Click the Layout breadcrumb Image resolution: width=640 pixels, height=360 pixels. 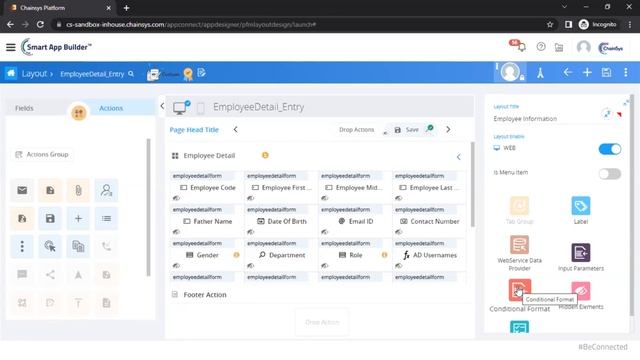34,74
